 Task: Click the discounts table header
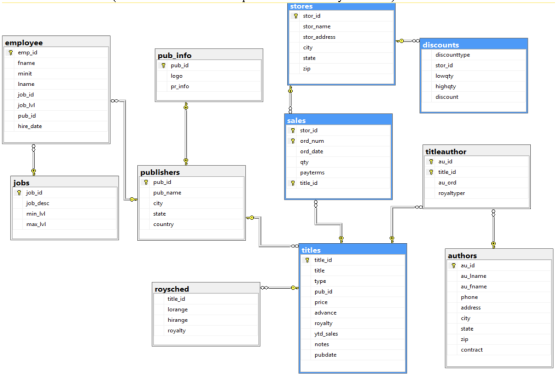474,45
